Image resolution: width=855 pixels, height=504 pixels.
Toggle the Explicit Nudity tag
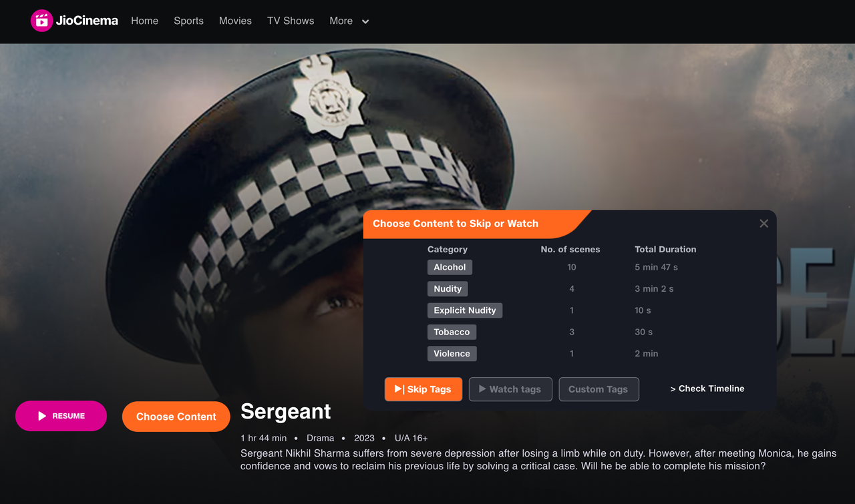point(465,310)
